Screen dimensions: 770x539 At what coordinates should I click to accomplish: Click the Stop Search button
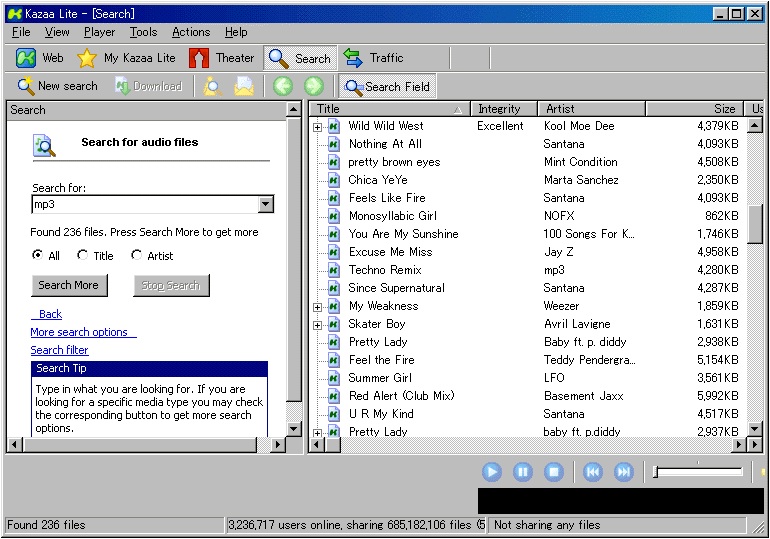tap(171, 285)
